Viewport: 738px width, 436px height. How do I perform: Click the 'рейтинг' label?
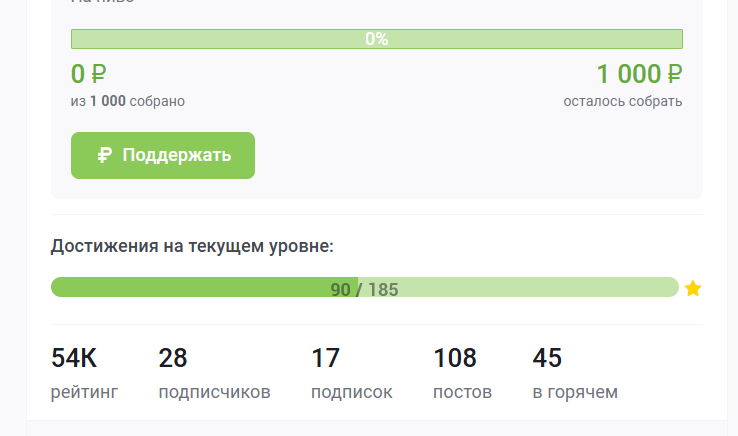[84, 392]
